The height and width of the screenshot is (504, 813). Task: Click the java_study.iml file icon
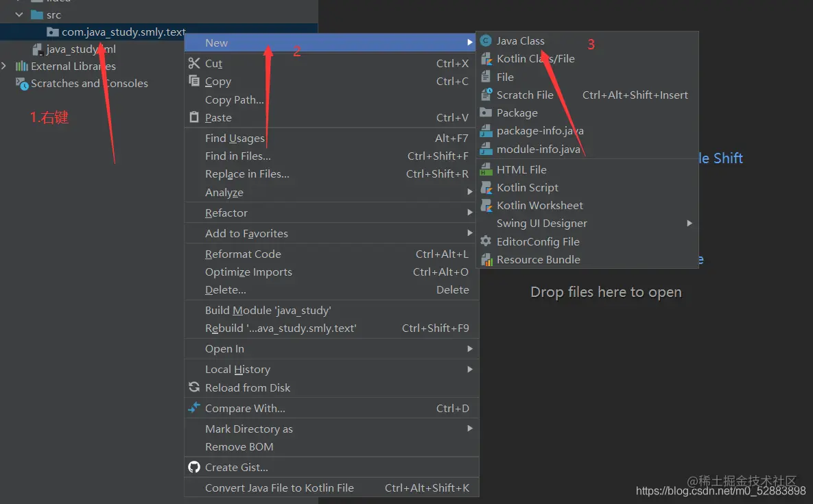[37, 49]
